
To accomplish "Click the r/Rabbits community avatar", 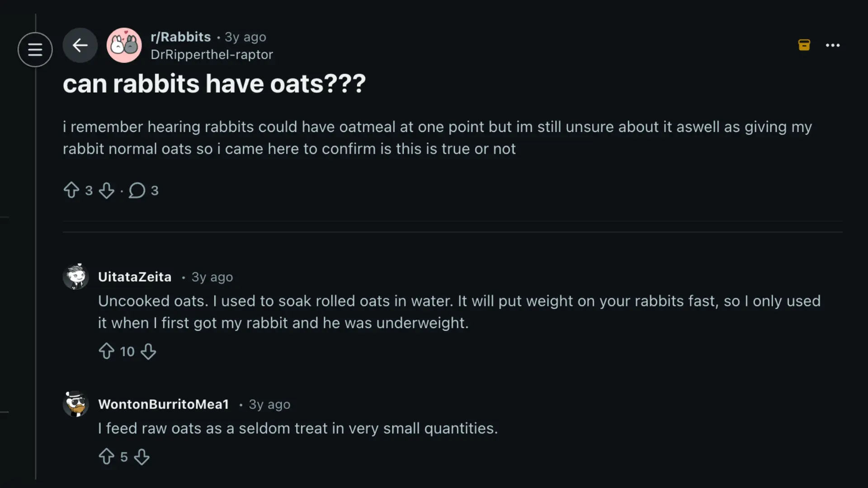I will pos(124,45).
